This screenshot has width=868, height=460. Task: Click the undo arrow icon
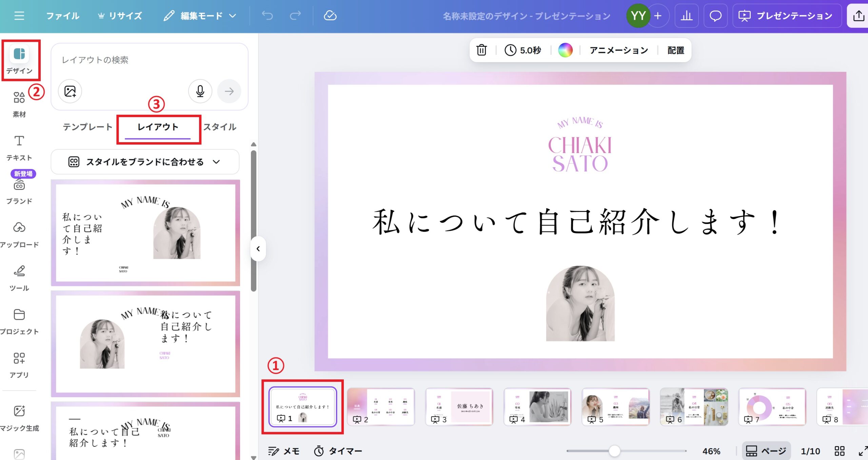[x=267, y=16]
